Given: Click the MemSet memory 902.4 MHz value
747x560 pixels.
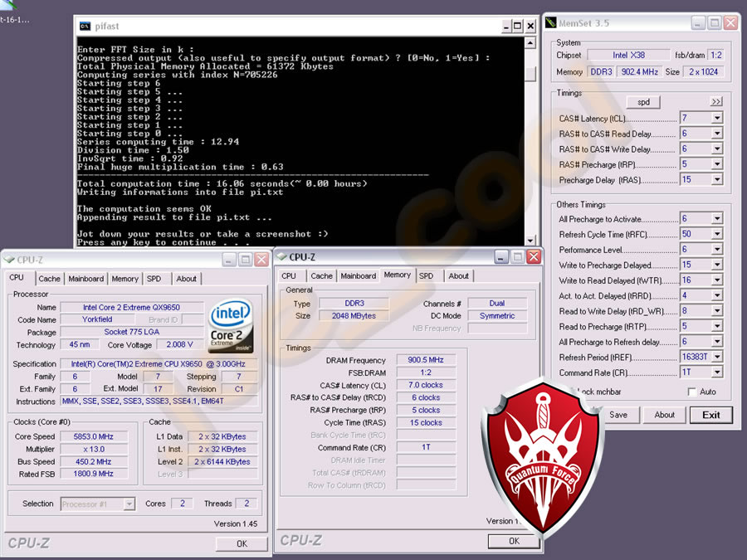Looking at the screenshot, I should 639,71.
